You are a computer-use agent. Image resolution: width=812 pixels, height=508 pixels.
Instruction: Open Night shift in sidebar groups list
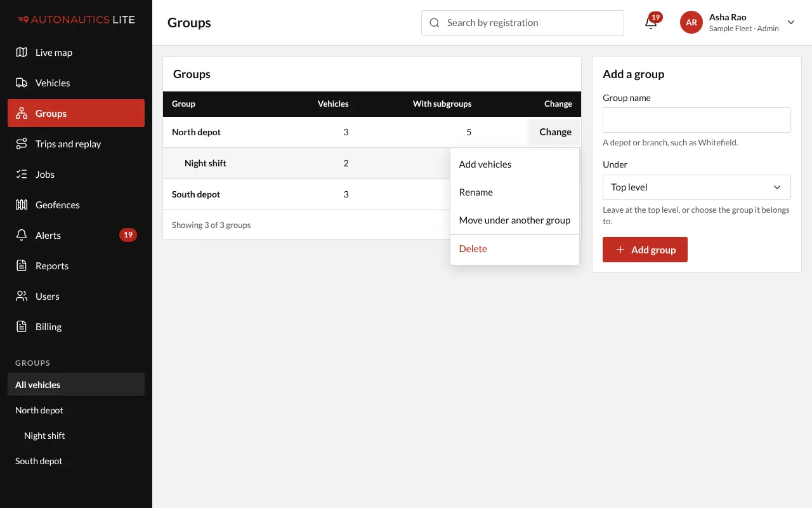click(x=76, y=436)
